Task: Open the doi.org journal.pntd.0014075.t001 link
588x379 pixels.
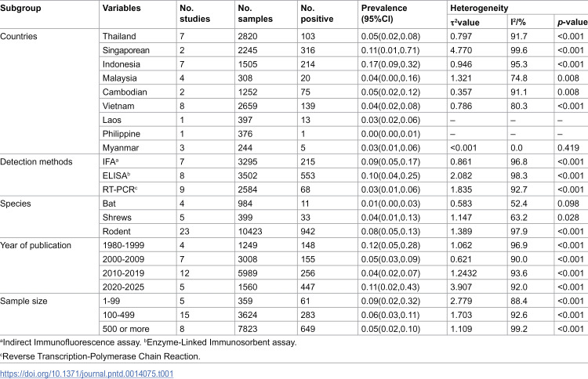Action: pyautogui.click(x=86, y=374)
